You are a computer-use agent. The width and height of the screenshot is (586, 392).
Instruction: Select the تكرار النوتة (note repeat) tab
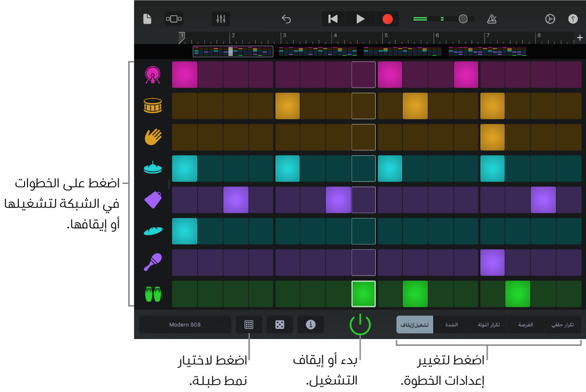click(489, 325)
